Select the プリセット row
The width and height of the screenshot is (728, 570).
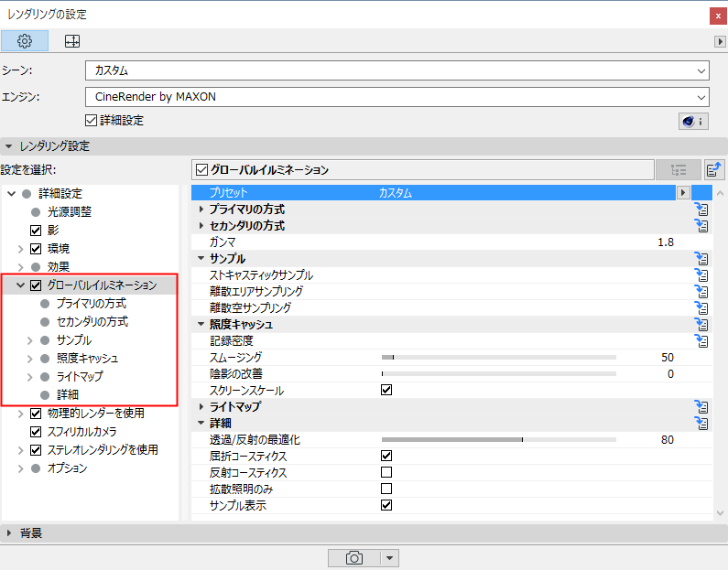coord(433,192)
